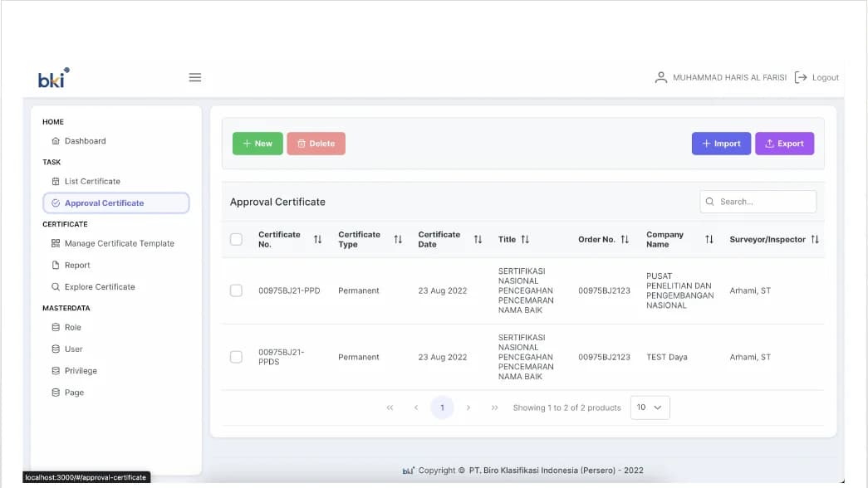Click the logout arrow icon
868x488 pixels.
[x=801, y=77]
